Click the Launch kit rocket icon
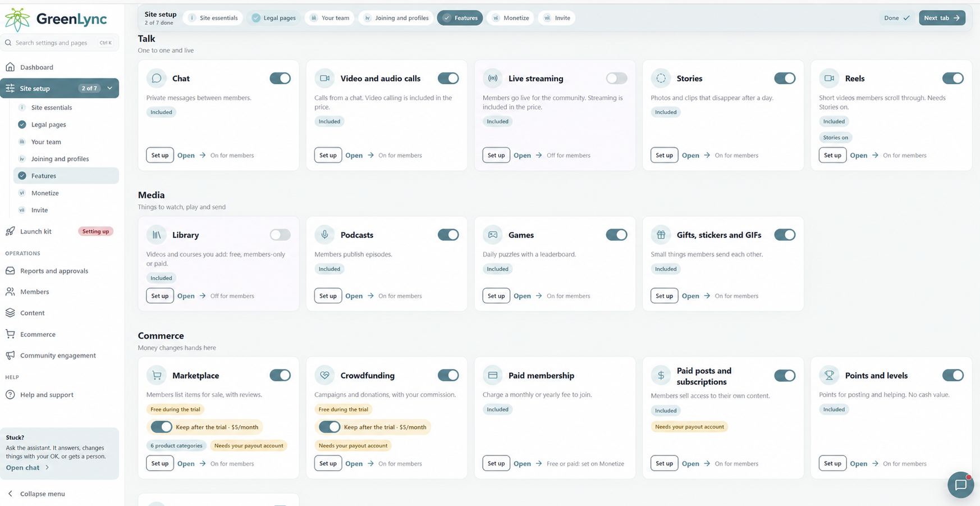Screen dimensions: 980x506 click(x=10, y=231)
